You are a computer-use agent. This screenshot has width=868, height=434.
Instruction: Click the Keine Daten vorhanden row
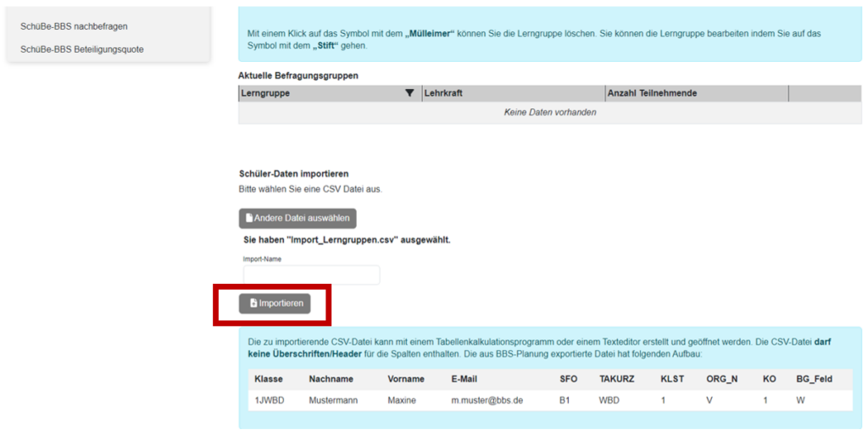coord(549,112)
